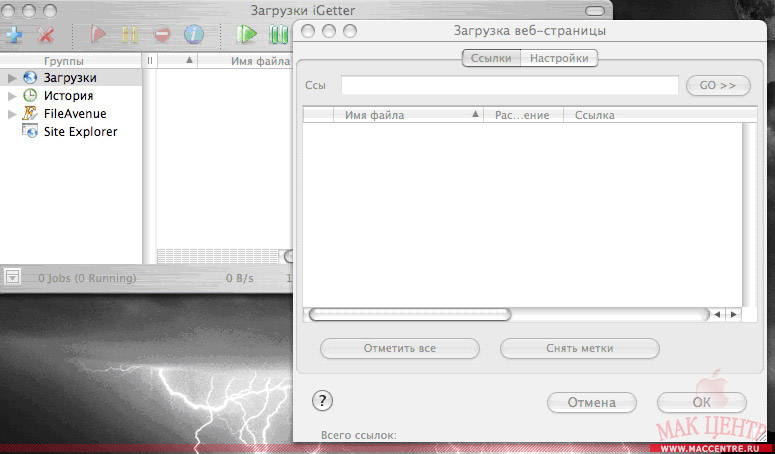Click the FileAvenue icon in groups list

point(30,113)
